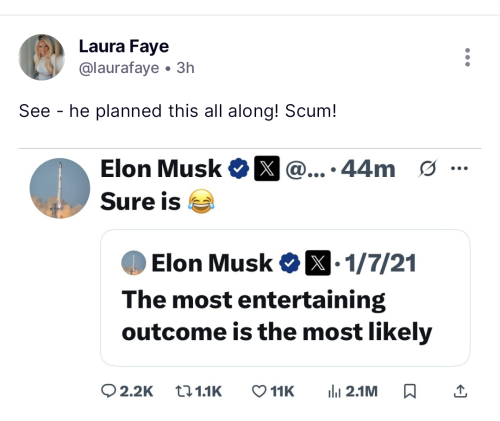Viewport: 500px width, 421px height.
Task: Click the Elon Musk name in reply
Action: (x=161, y=169)
